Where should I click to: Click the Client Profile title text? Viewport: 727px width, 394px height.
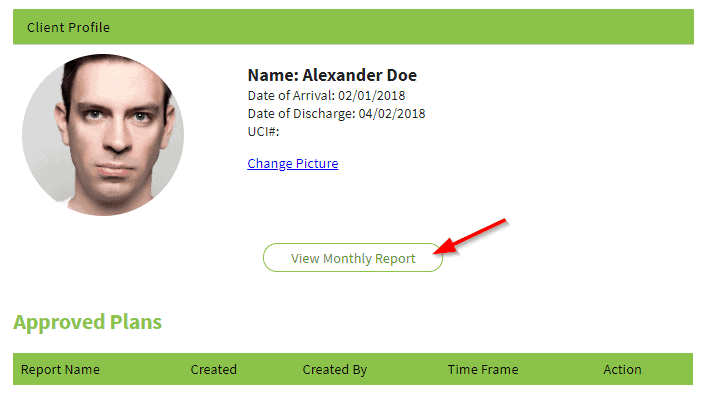[x=68, y=27]
